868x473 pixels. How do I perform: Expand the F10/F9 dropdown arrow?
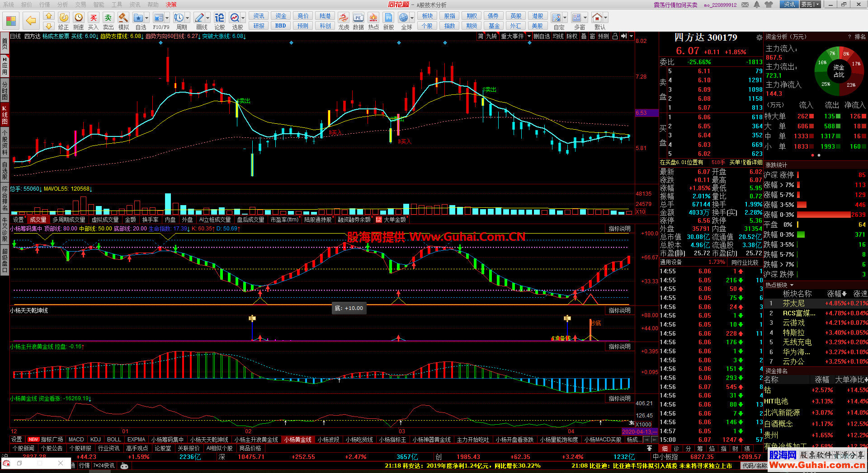click(167, 18)
